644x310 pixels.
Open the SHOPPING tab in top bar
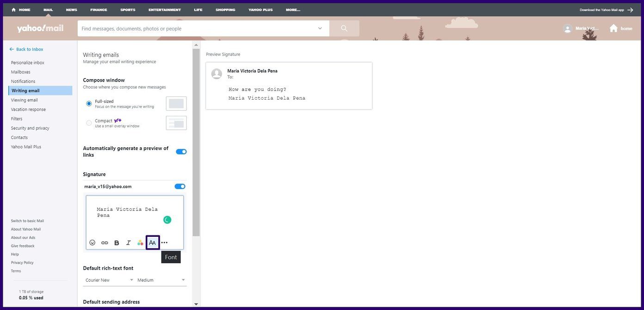225,10
